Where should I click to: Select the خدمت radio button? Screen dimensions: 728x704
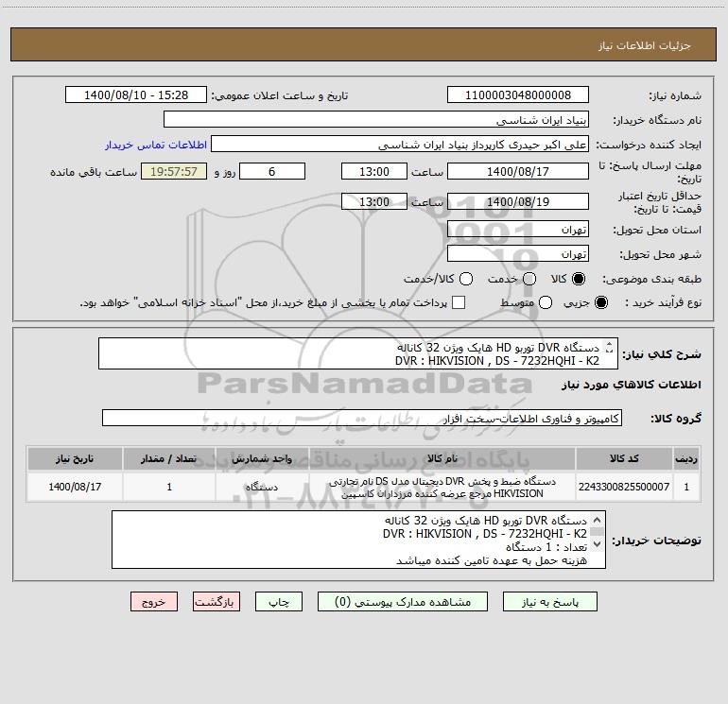(529, 279)
